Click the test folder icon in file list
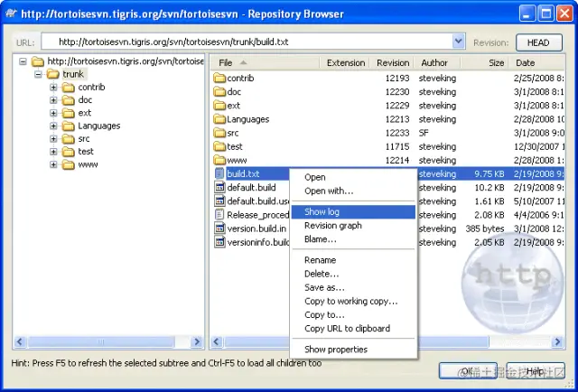The image size is (578, 392). [x=219, y=146]
